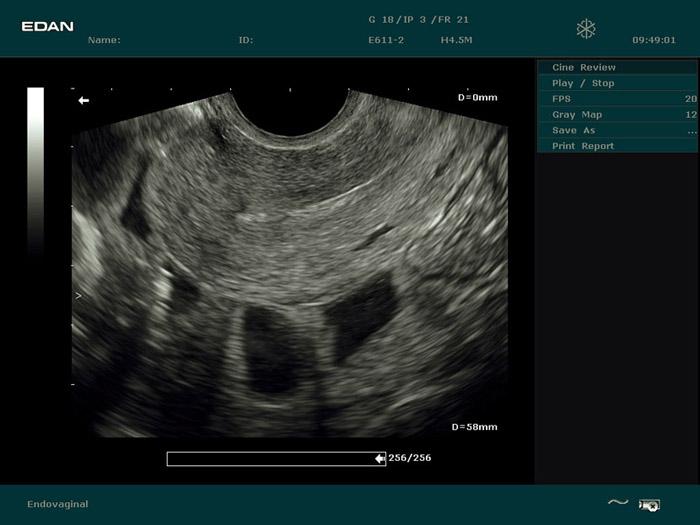Click the EDAN logo
700x525 pixels.
click(48, 26)
